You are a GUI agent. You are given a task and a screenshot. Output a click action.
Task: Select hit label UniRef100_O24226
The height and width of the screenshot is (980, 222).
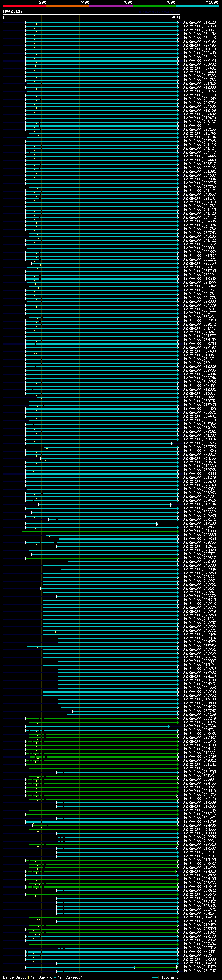coord(199,508)
